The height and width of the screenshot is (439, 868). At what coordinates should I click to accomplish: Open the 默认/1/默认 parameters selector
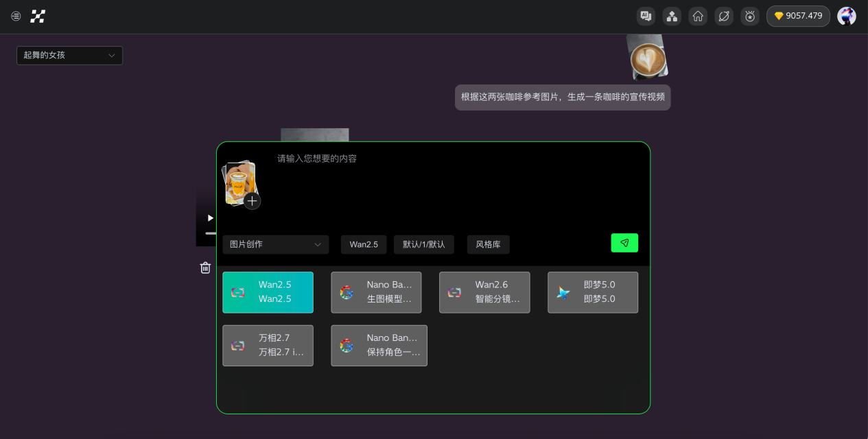point(423,244)
